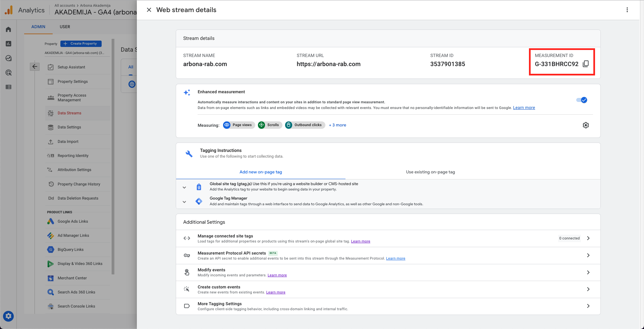The image size is (644, 329).
Task: Open Configure icon in the left sidebar
Action: tap(8, 87)
